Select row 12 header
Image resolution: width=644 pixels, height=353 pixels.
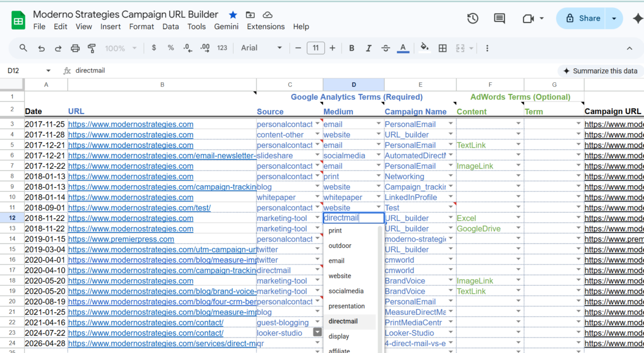point(12,218)
